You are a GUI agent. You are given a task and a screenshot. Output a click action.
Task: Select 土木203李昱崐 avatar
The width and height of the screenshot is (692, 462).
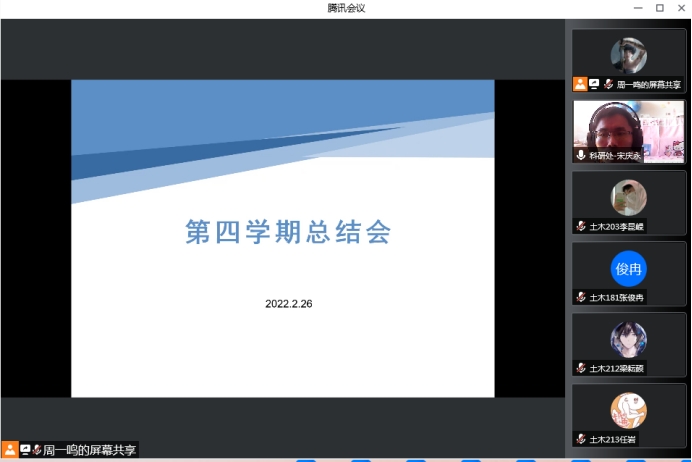point(629,197)
